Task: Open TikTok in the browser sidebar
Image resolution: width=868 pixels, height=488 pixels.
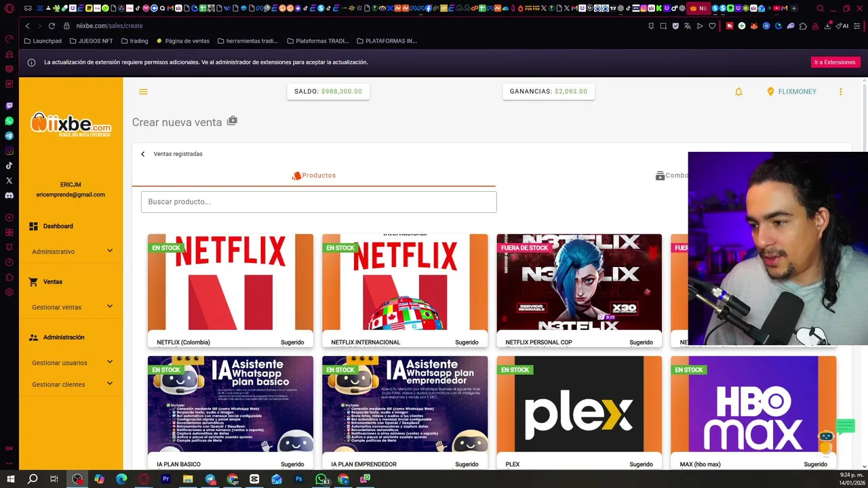Action: point(9,165)
